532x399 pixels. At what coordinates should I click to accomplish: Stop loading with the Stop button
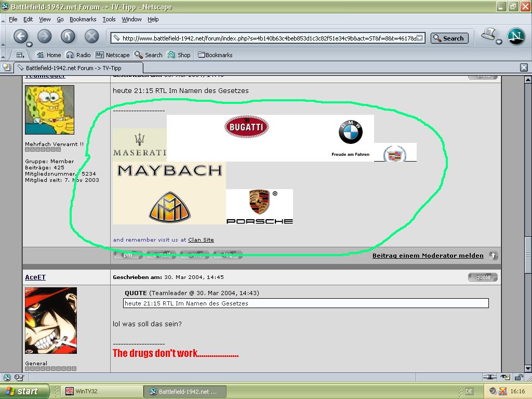click(91, 36)
